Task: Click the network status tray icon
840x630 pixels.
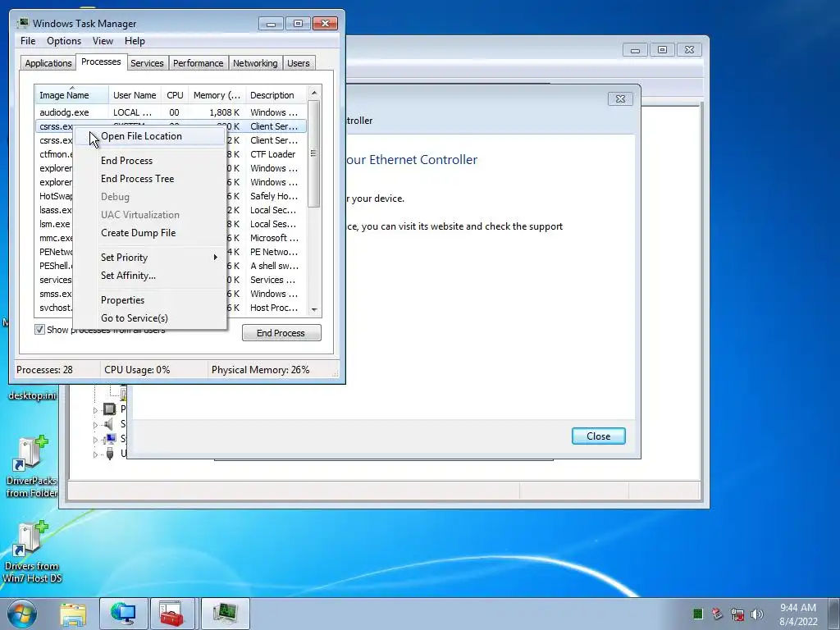Action: pyautogui.click(x=737, y=614)
